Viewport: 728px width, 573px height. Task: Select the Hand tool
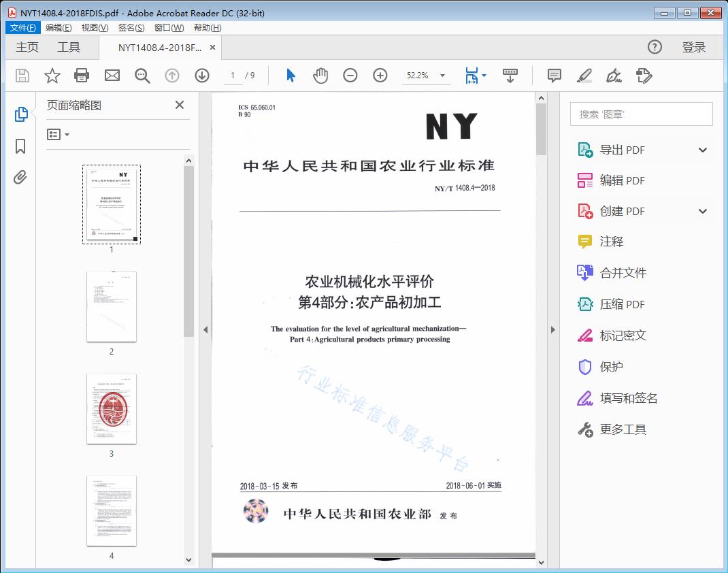(319, 76)
